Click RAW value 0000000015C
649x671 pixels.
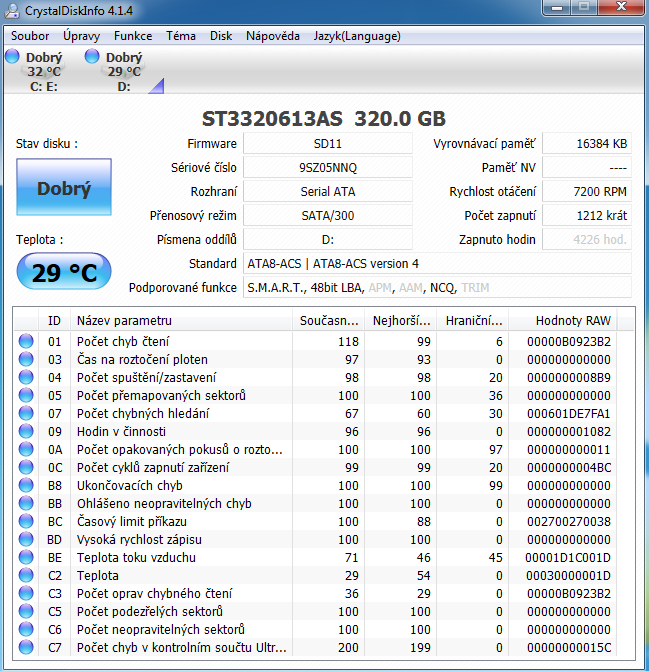click(569, 647)
